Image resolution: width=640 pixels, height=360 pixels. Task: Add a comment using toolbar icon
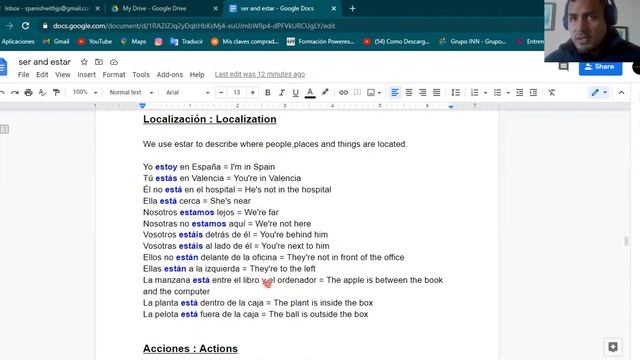[358, 93]
